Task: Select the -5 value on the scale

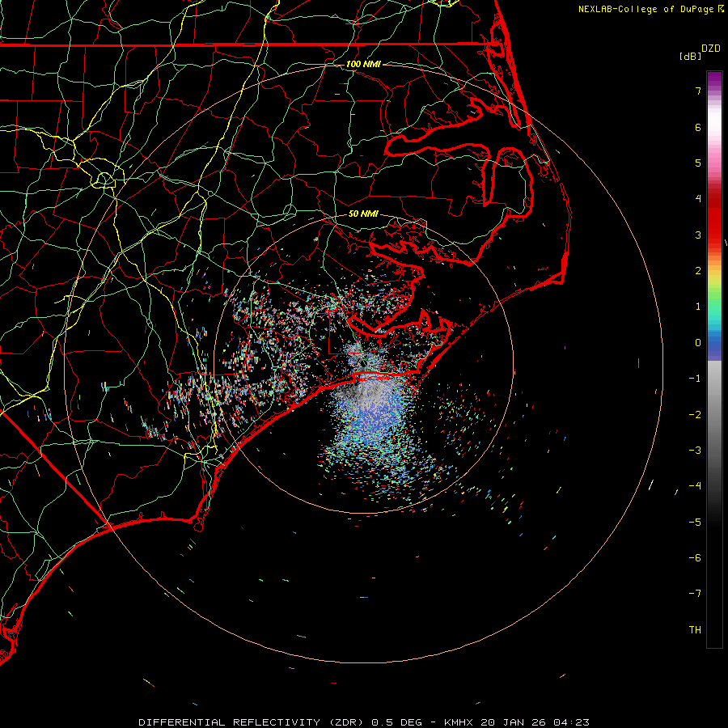Action: click(x=695, y=523)
